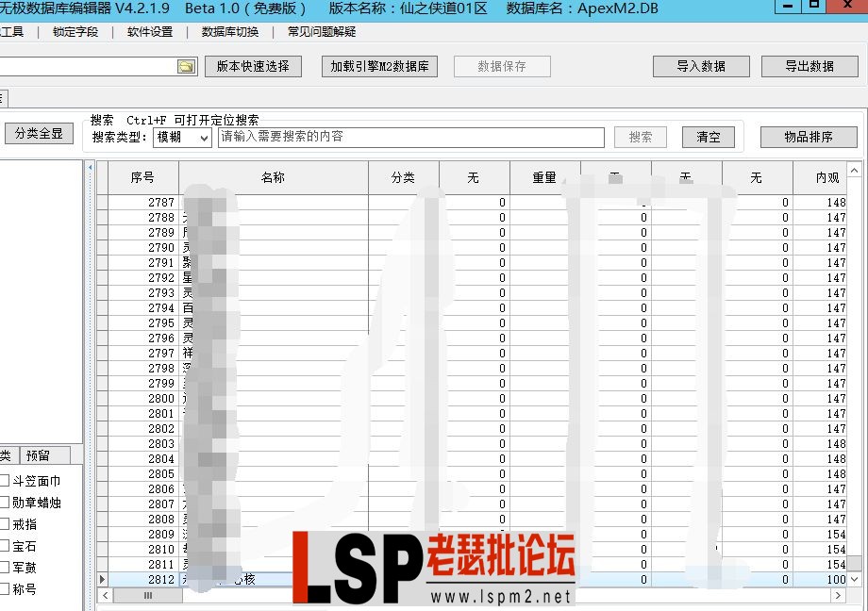
Task: Select the row numbered 2806
Action: (x=472, y=488)
